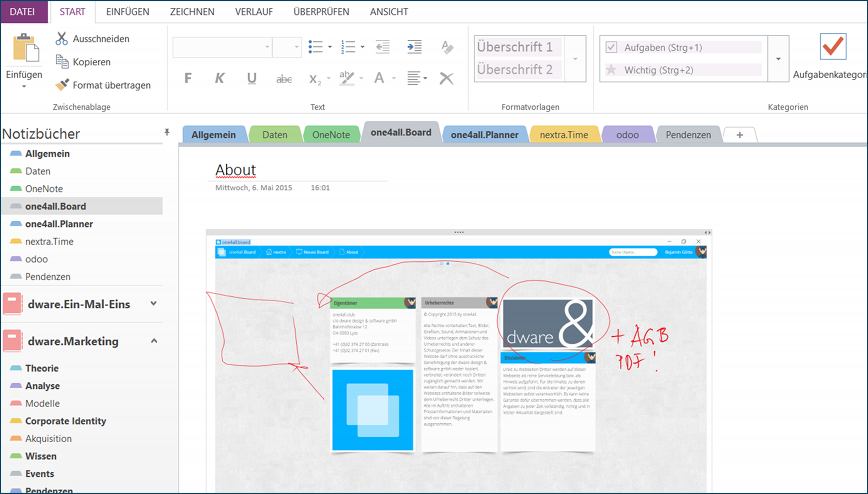Open font color dropdown arrow
868x494 pixels.
pyautogui.click(x=394, y=78)
